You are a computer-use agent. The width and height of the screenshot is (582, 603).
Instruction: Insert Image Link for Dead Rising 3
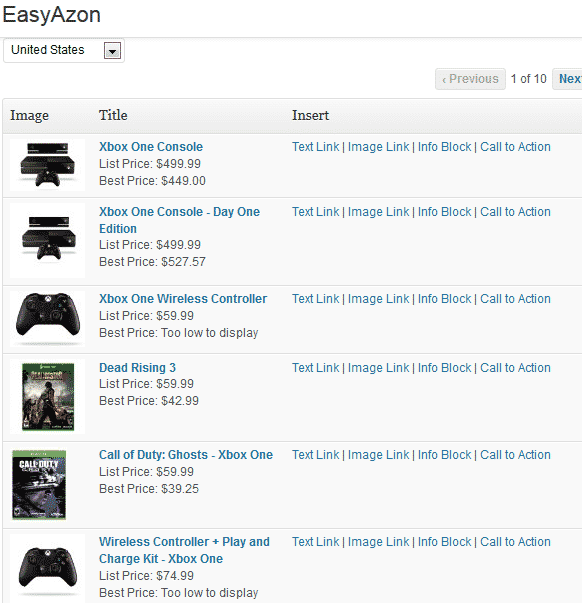click(x=379, y=367)
